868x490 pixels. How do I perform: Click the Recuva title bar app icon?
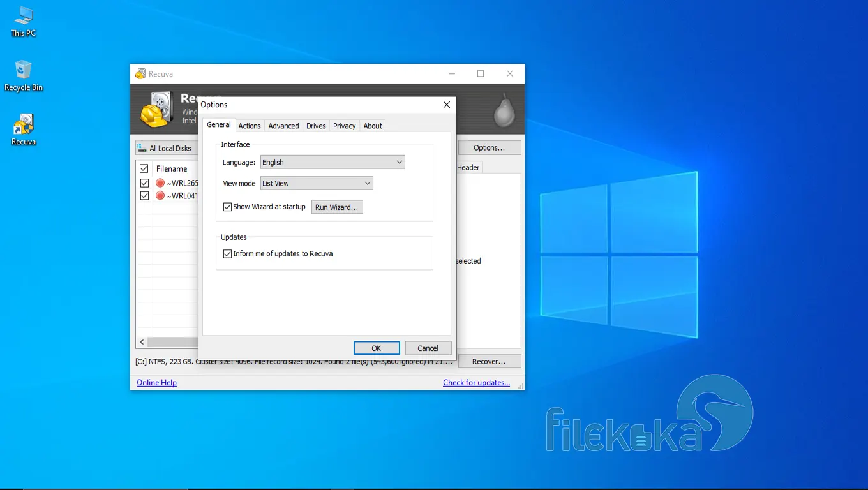pyautogui.click(x=140, y=74)
